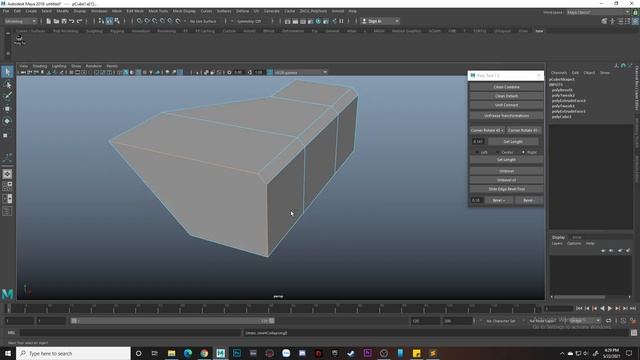Click the Snap to grids magnet icon
This screenshot has height=360, width=640.
pos(140,21)
